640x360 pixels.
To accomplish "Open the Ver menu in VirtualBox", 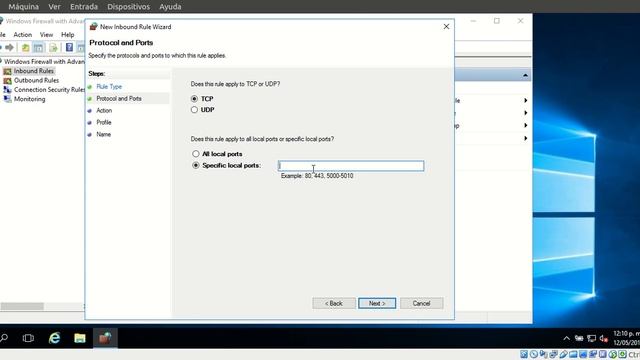I will tap(54, 7).
